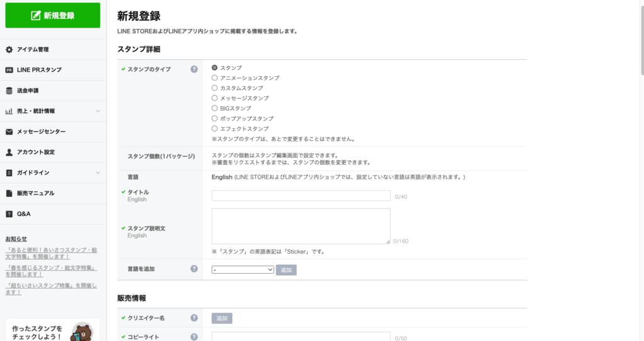Click the coin stack icon beside 送金申請
The image size is (644, 341).
click(x=9, y=91)
